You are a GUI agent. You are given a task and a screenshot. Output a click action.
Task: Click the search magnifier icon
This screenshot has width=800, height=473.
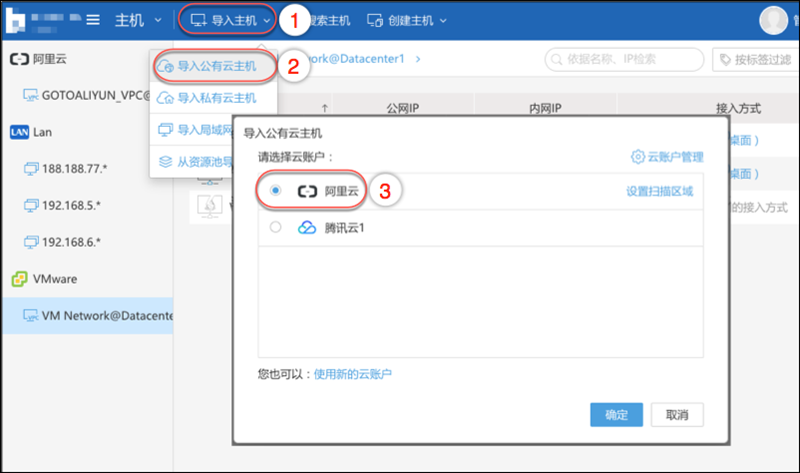click(x=557, y=60)
